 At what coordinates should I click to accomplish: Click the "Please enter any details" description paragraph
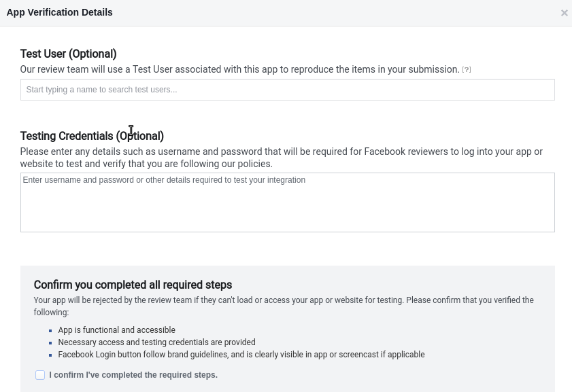(x=282, y=158)
